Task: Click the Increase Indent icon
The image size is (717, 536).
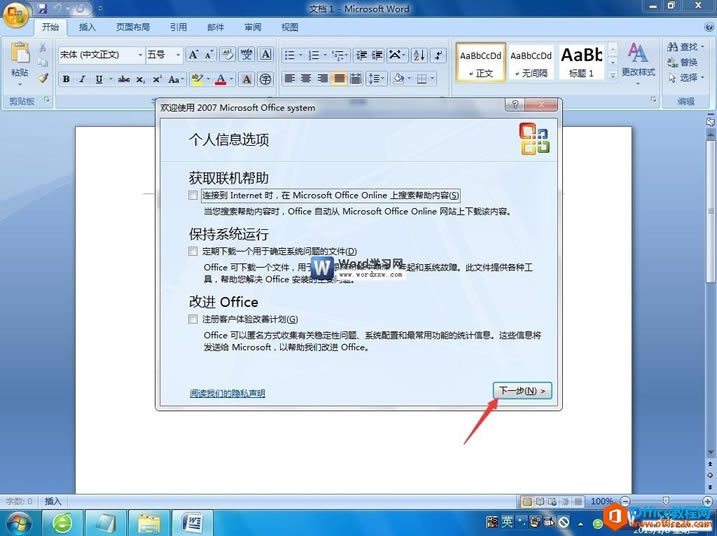Action: (x=377, y=55)
